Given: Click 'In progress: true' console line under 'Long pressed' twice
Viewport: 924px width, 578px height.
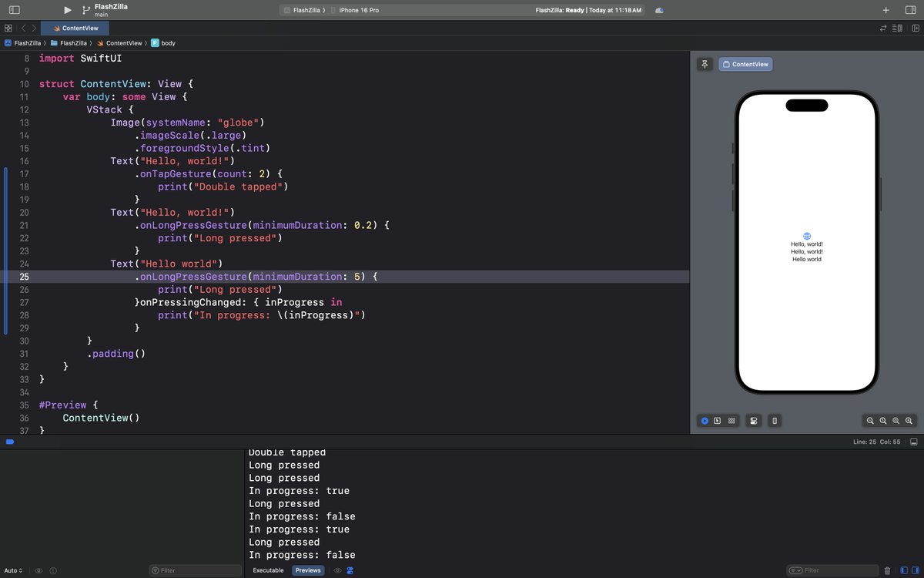Looking at the screenshot, I should tap(299, 491).
